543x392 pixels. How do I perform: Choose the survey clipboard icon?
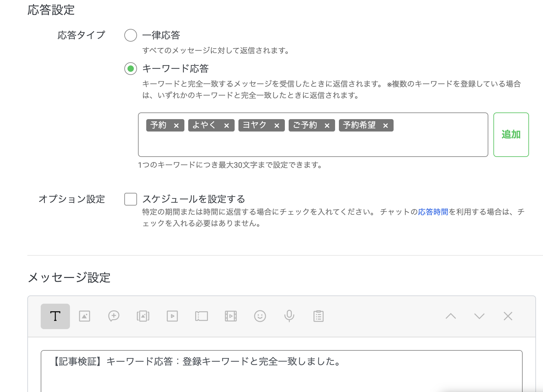point(319,316)
